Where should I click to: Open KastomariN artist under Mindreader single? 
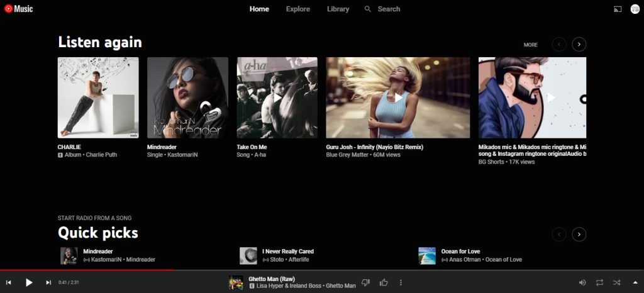(183, 155)
